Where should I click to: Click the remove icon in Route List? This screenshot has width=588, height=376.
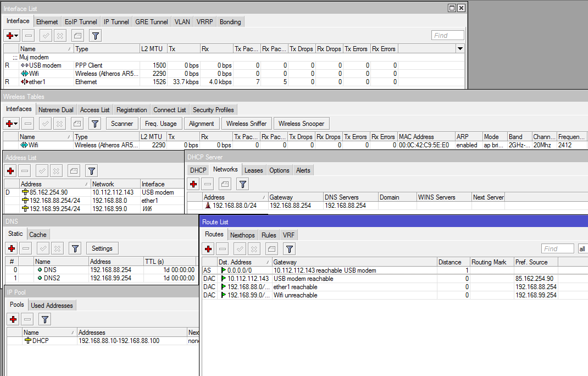click(x=223, y=249)
